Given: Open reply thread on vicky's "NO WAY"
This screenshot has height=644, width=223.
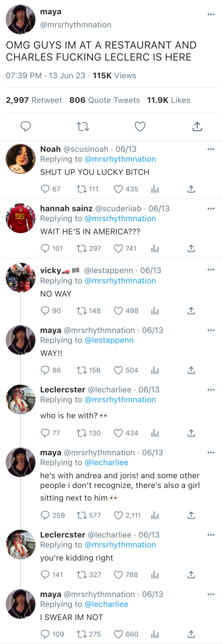Looking at the screenshot, I should pos(45,311).
